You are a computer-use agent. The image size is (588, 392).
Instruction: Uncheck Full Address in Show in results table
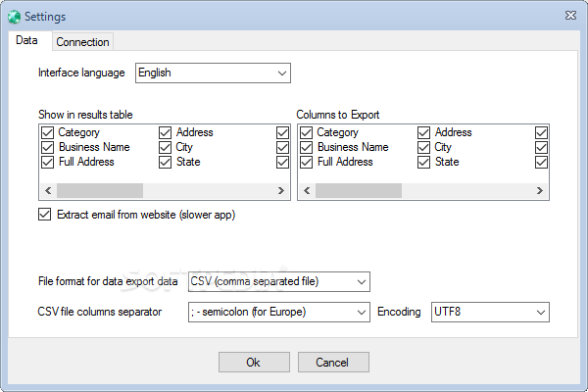48,162
